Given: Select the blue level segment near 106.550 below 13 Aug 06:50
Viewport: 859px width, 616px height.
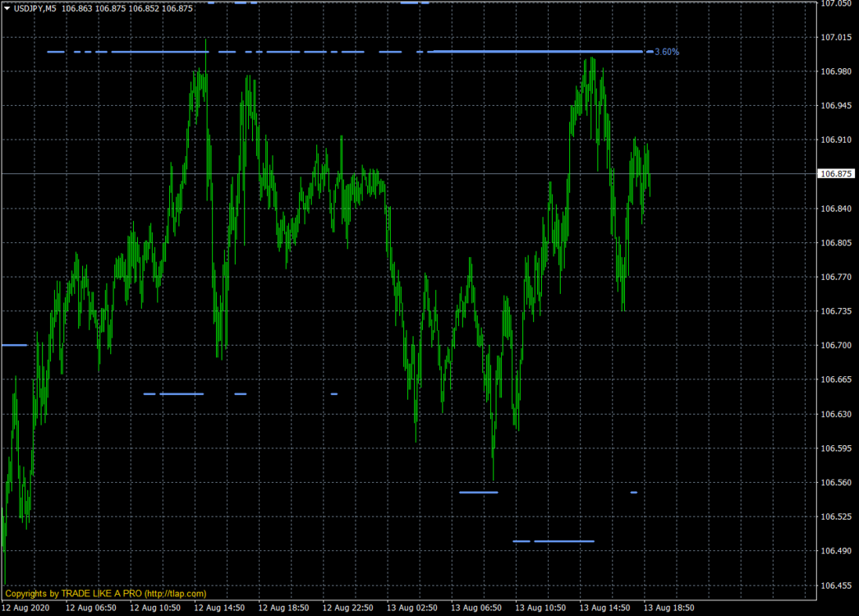Looking at the screenshot, I should pyautogui.click(x=479, y=493).
